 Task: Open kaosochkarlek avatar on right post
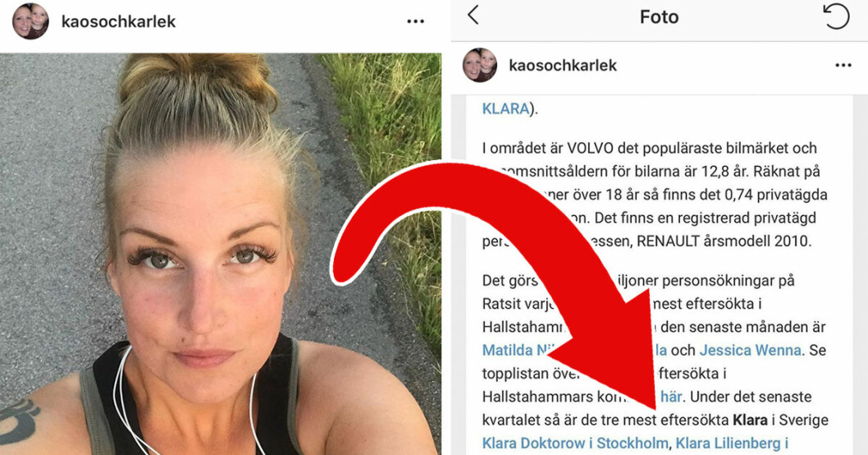tap(480, 65)
